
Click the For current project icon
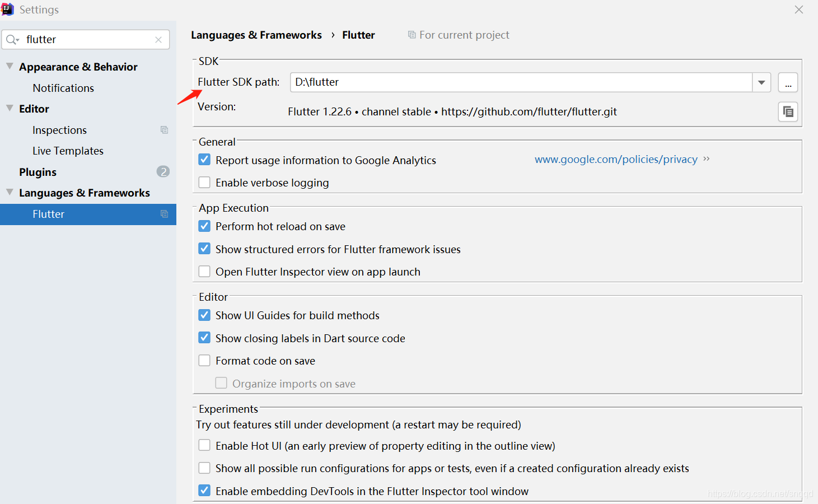click(412, 35)
